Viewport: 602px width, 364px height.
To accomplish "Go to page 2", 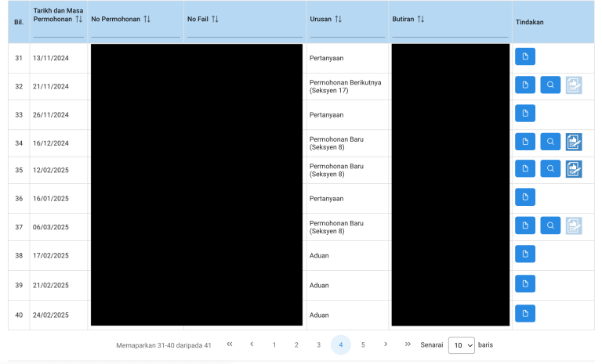I will [x=296, y=345].
